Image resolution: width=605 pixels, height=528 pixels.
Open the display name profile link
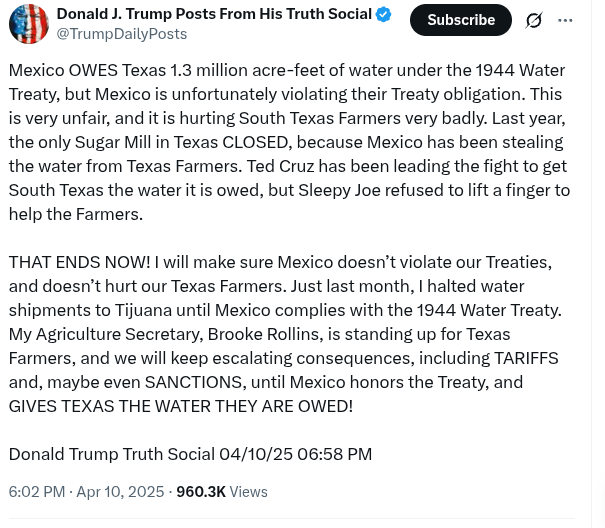pyautogui.click(x=213, y=14)
